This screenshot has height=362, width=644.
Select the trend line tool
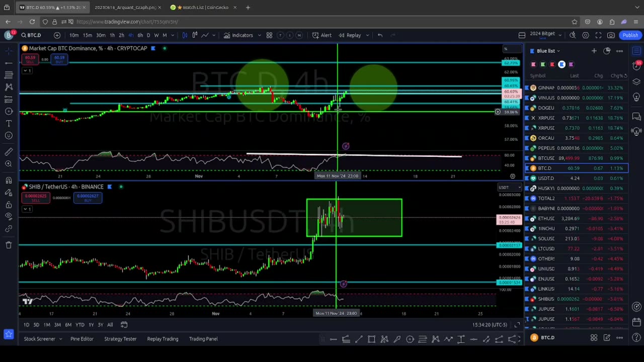[9, 63]
